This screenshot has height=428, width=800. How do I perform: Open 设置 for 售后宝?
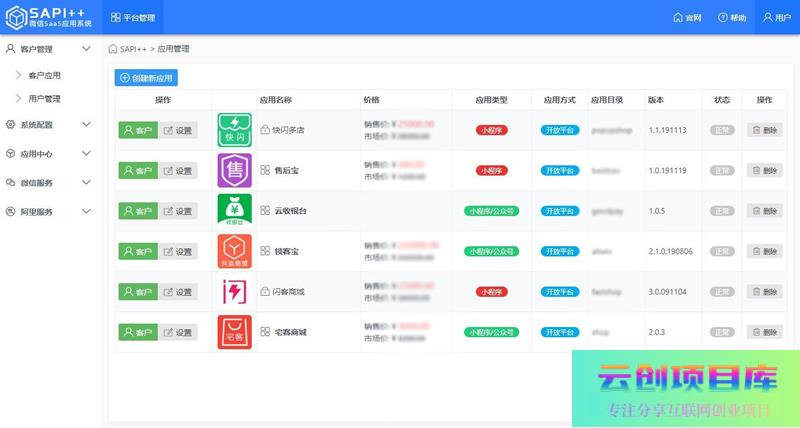tap(178, 170)
